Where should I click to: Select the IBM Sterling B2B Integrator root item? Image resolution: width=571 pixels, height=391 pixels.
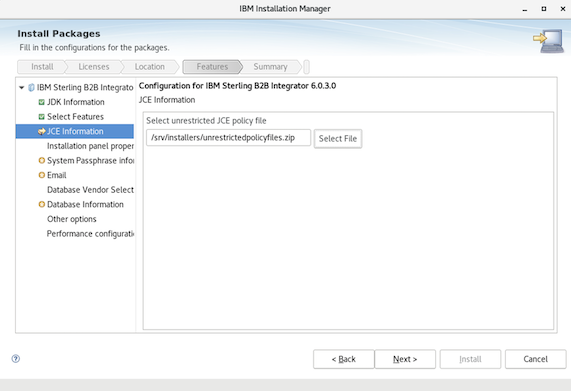85,88
